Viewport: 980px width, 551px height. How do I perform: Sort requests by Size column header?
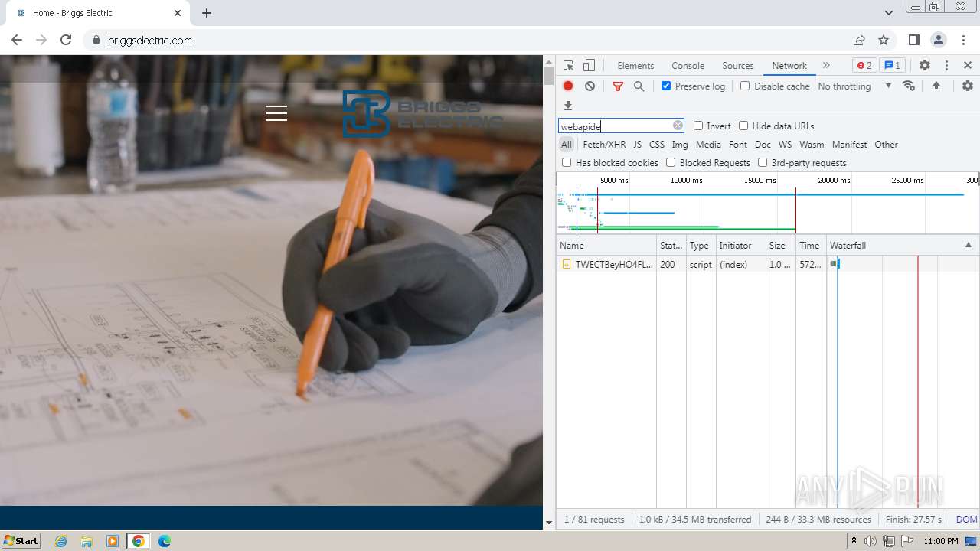coord(781,245)
